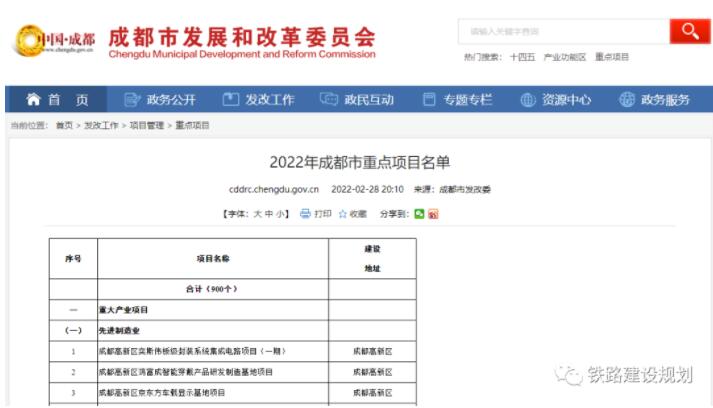Viewport: 713px width, 408px height.
Task: Open the 政务公开 menu
Action: coord(160,100)
